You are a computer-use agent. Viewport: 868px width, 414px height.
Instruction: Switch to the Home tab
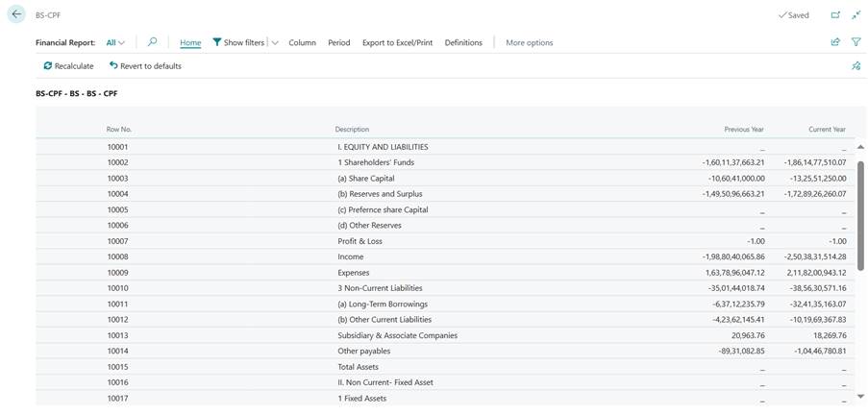coord(190,42)
